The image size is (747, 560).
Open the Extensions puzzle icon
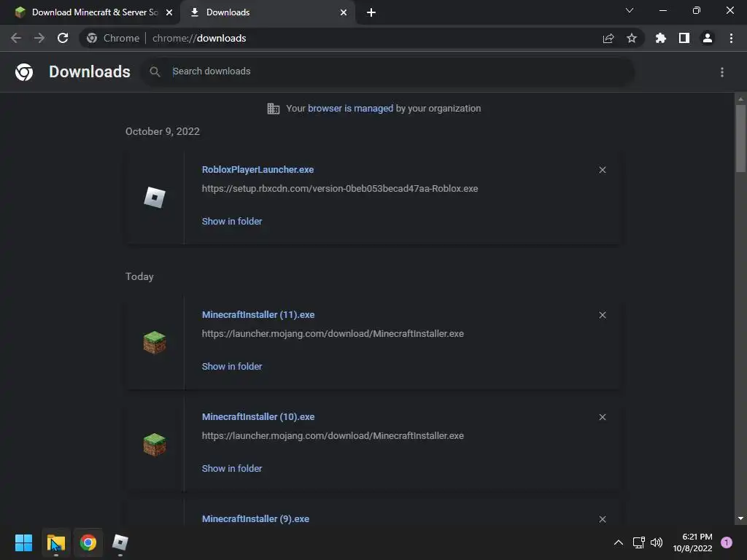coord(661,38)
